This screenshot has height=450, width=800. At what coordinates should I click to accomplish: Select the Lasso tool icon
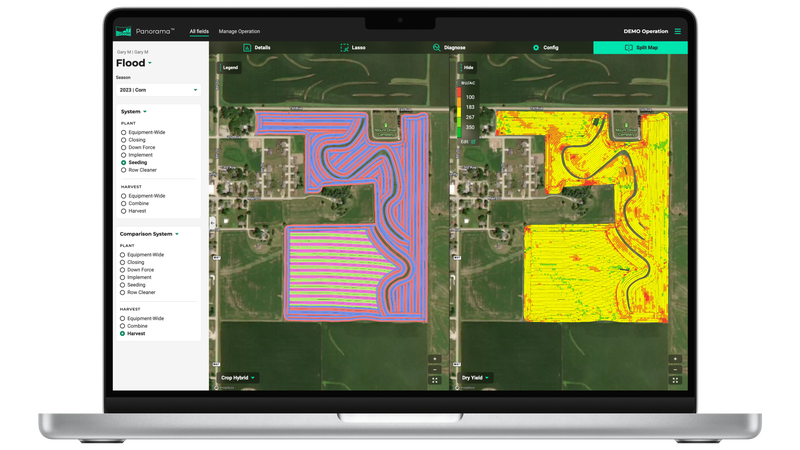[x=344, y=47]
